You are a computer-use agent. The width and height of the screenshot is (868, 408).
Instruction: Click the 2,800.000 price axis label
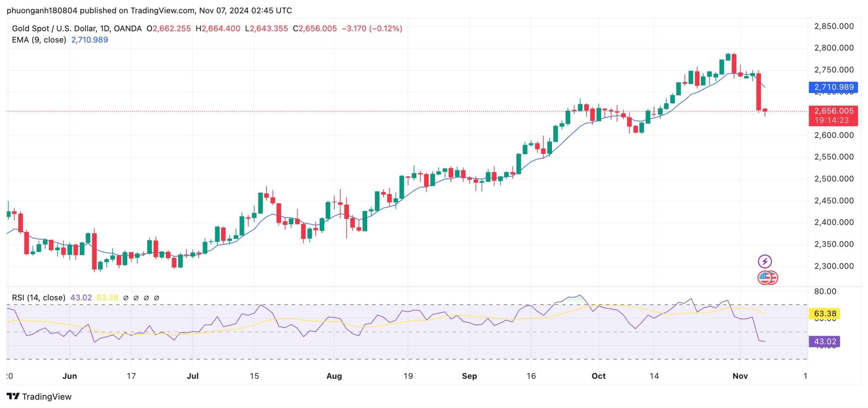[834, 48]
